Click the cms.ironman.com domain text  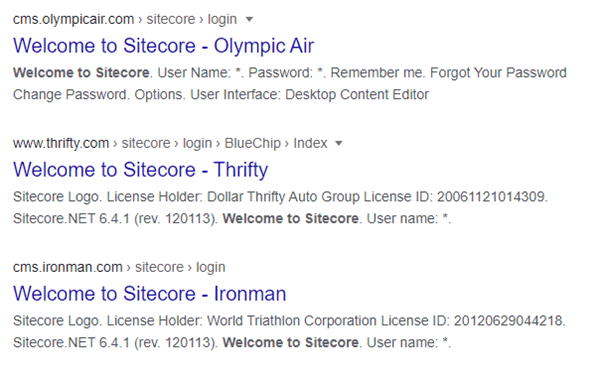pyautogui.click(x=68, y=267)
